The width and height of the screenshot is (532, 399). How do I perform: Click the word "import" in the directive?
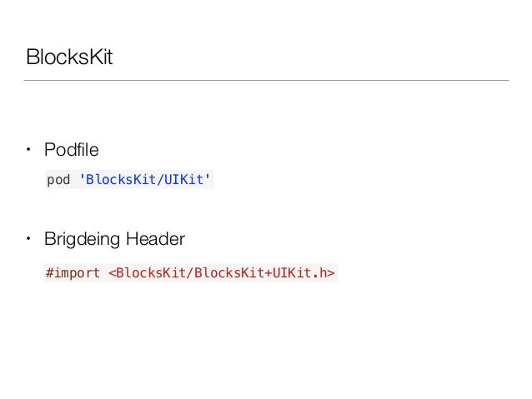coord(77,273)
